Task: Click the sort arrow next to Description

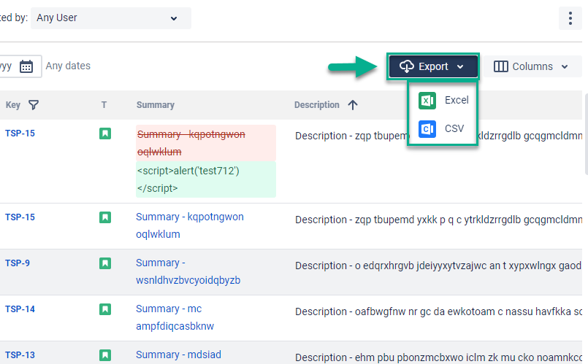Action: tap(353, 105)
